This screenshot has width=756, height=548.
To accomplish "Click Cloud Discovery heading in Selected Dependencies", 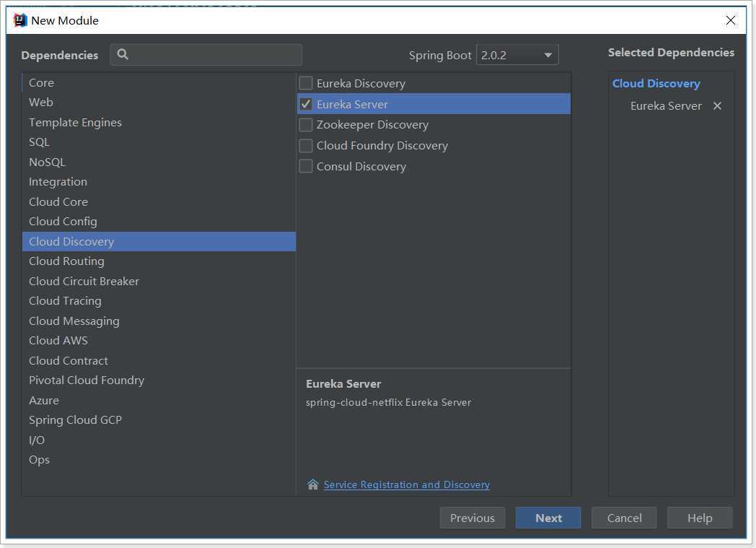I will coord(656,84).
